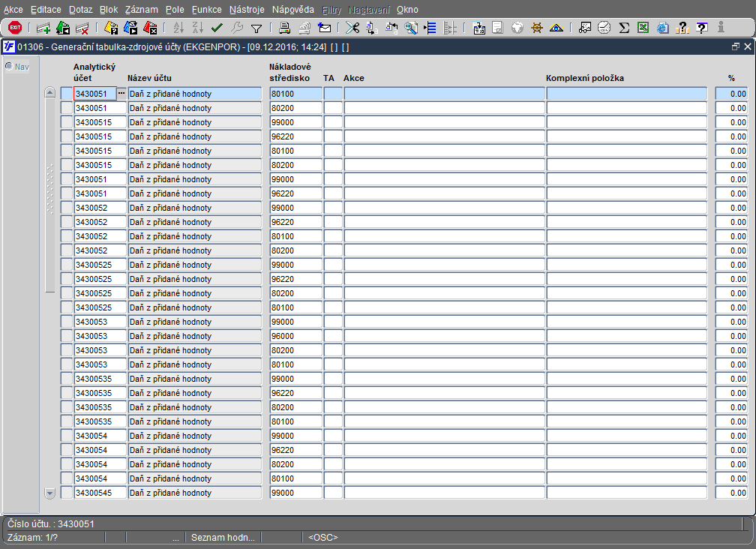Click cost center 99000 in last row
The image size is (756, 549).
coord(295,493)
